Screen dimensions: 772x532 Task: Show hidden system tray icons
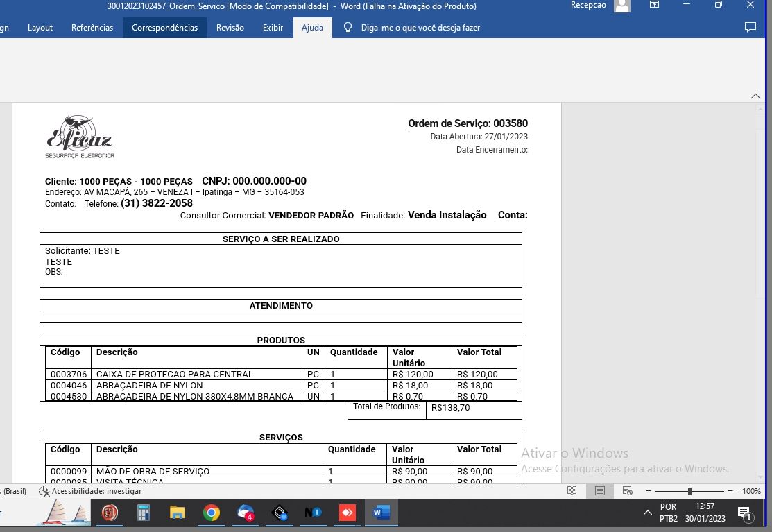pos(647,513)
